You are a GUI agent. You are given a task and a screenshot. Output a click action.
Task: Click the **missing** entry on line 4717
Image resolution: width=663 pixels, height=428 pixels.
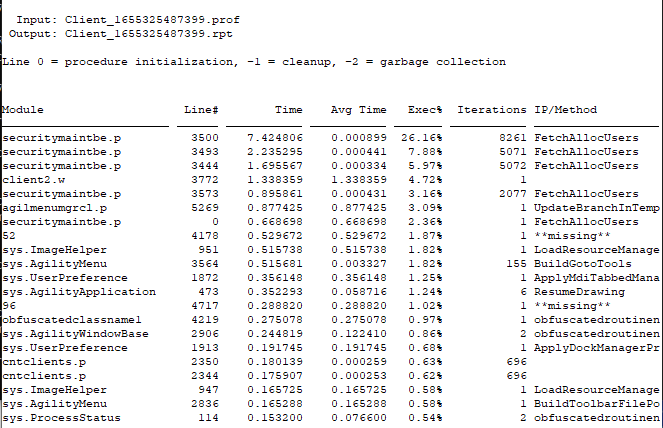[x=572, y=306]
